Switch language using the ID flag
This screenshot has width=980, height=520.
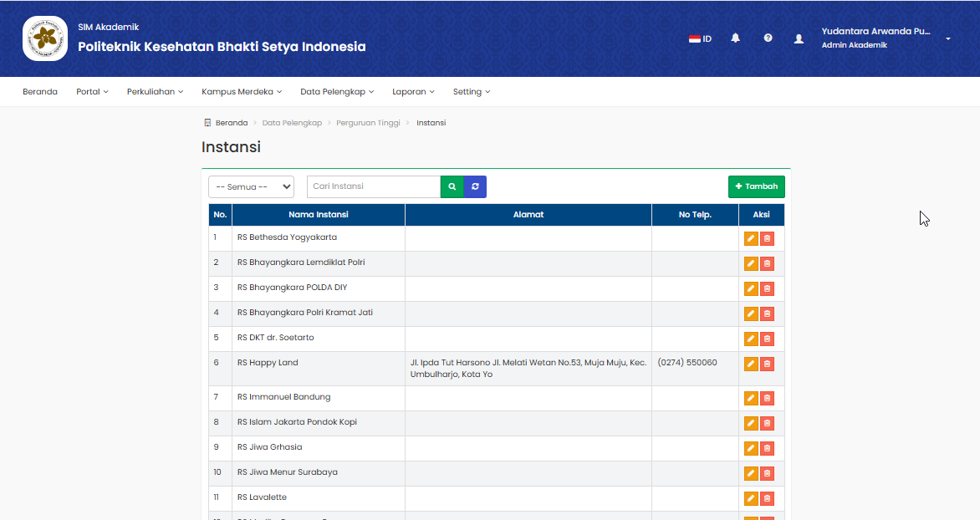click(x=700, y=38)
